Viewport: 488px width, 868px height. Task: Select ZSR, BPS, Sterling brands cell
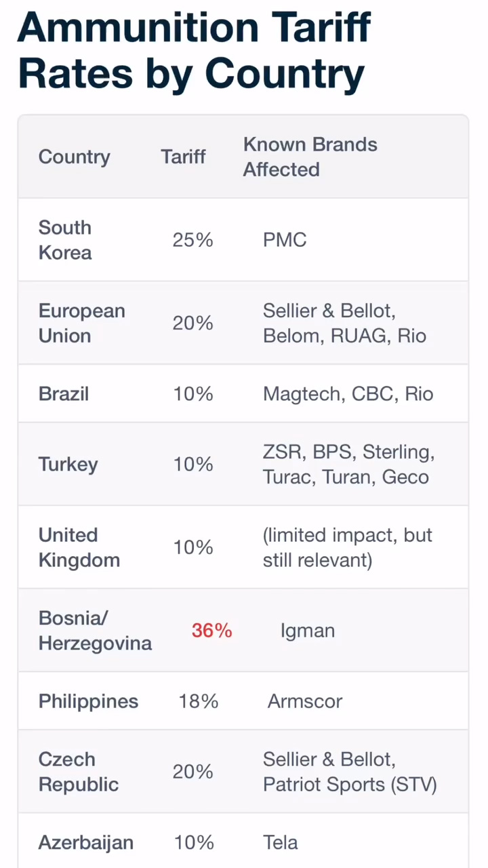click(x=348, y=465)
